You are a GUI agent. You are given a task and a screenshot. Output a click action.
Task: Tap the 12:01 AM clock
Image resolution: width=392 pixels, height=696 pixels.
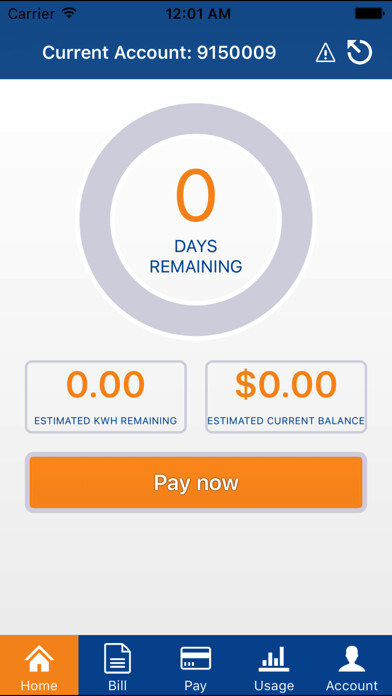coord(198,14)
